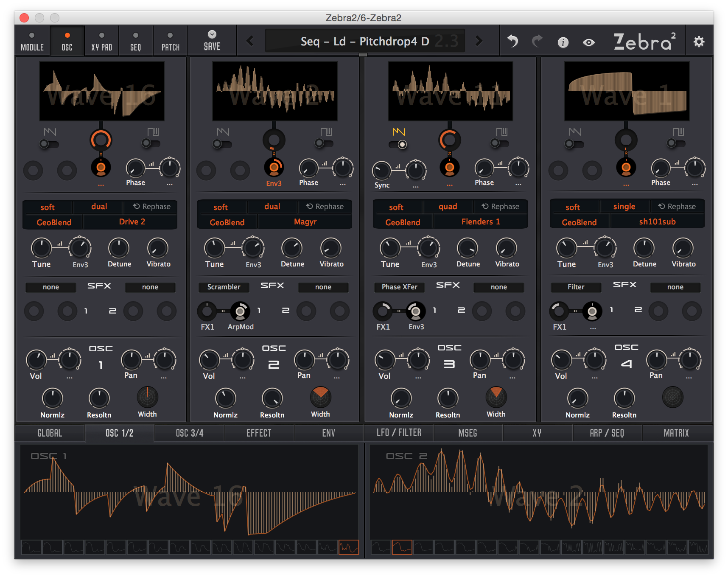
Task: Click the OSC 4 Width knob icon
Action: pos(672,397)
